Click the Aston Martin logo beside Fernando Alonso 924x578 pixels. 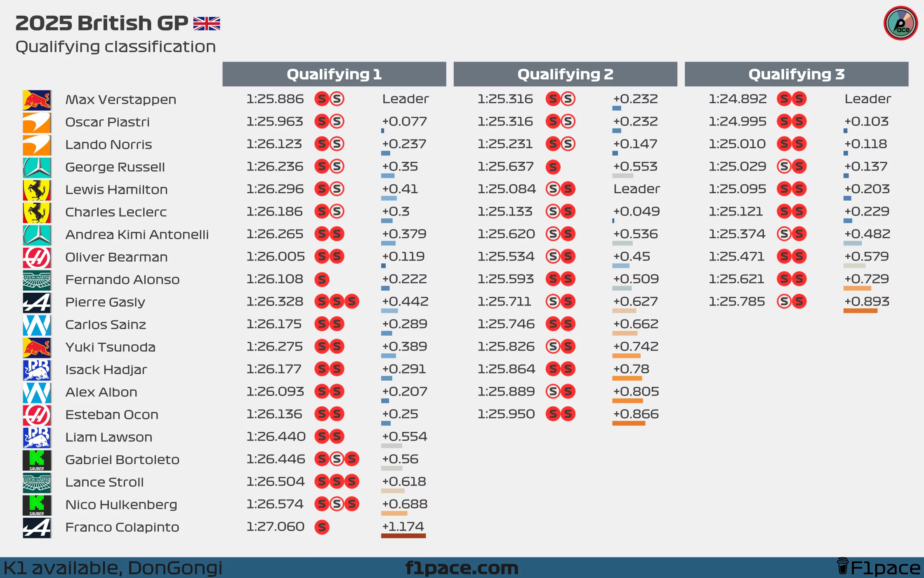click(37, 280)
